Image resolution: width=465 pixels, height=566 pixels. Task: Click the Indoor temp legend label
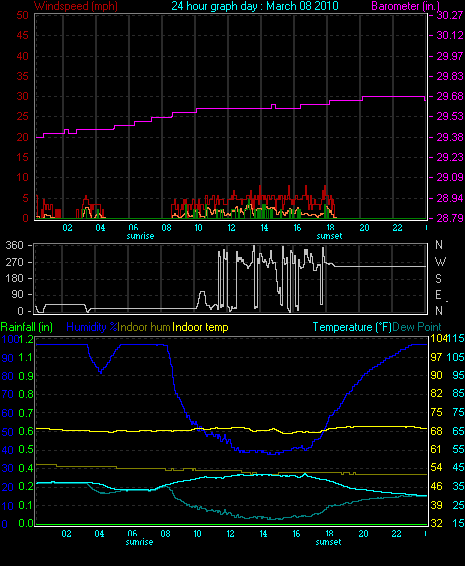[x=200, y=327]
